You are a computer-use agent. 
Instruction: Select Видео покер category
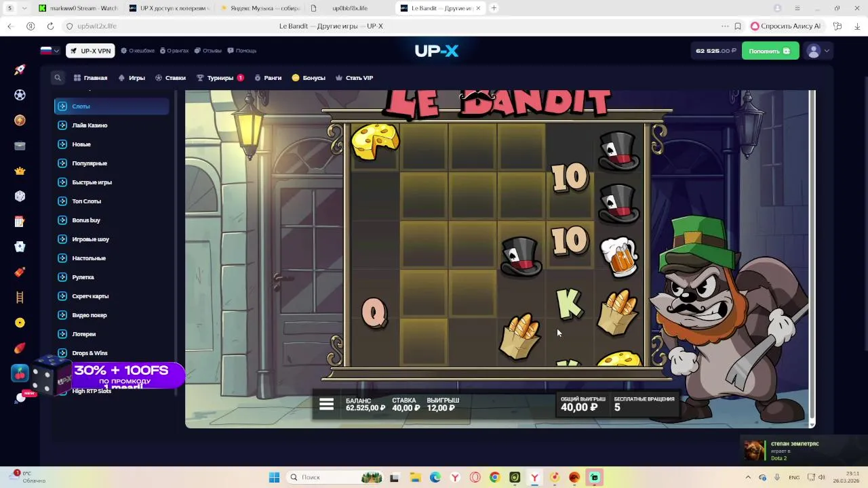[x=111, y=315]
